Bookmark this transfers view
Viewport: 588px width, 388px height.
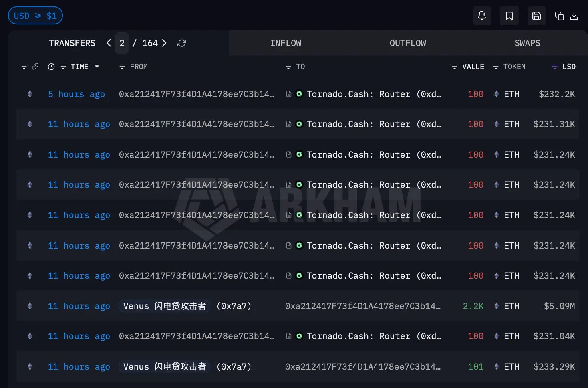click(x=509, y=16)
